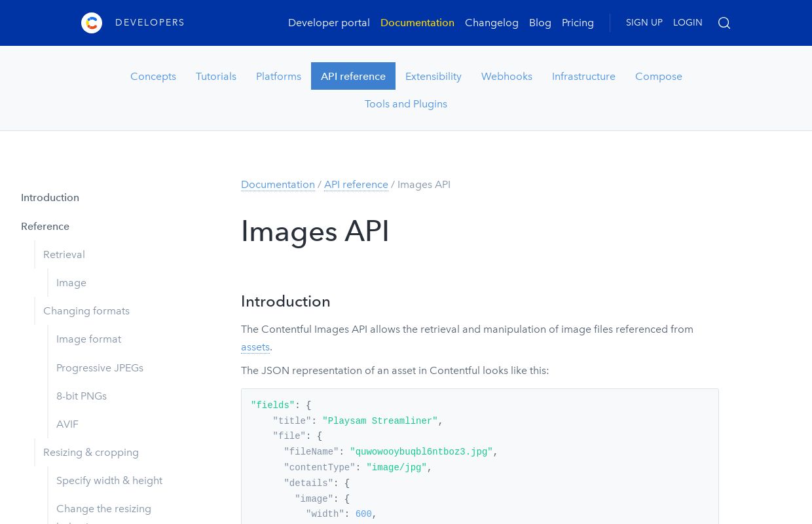The image size is (812, 524).
Task: Select Changing formats in the sidebar
Action: 86,311
